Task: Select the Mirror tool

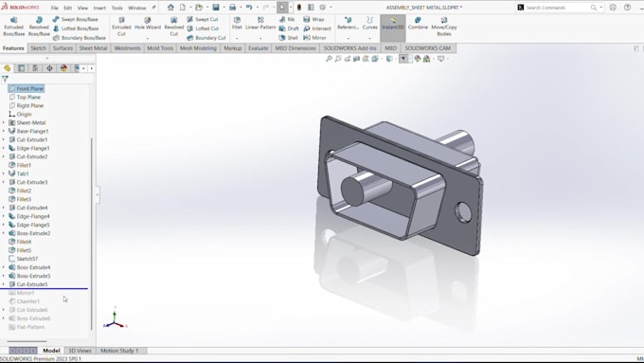Action: (314, 37)
